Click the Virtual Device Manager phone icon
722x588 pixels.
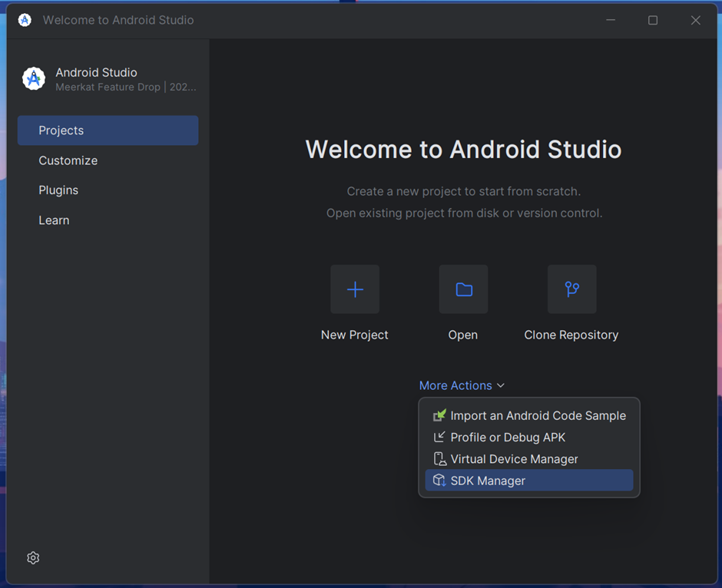440,459
